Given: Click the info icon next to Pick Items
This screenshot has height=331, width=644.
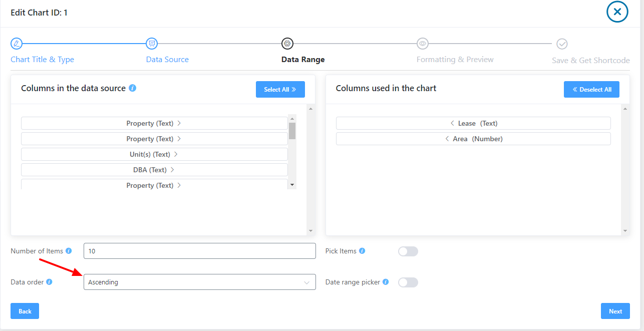Looking at the screenshot, I should click(362, 251).
